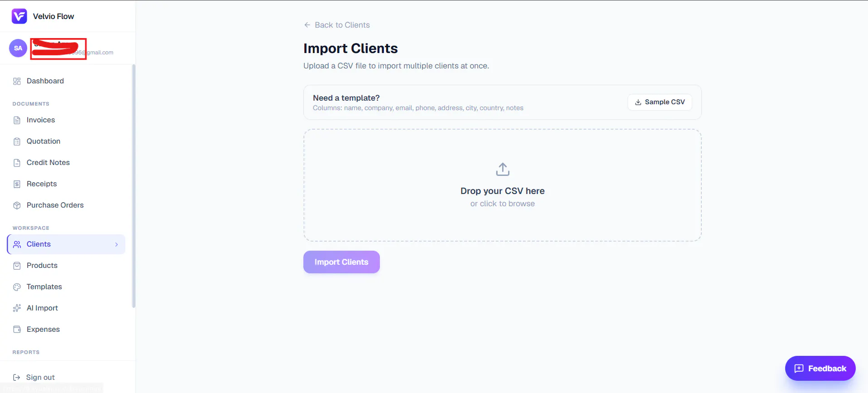Open Expenses in the sidebar

[x=66, y=330]
